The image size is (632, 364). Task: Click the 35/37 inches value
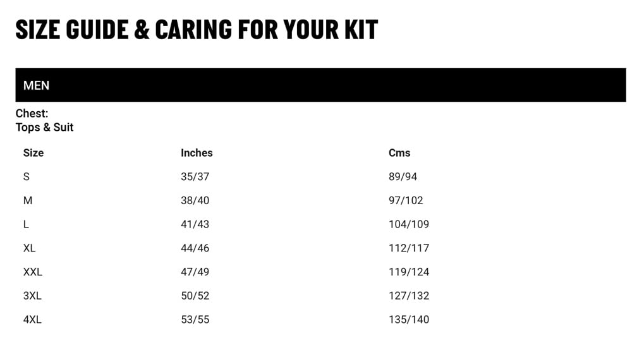[195, 177]
